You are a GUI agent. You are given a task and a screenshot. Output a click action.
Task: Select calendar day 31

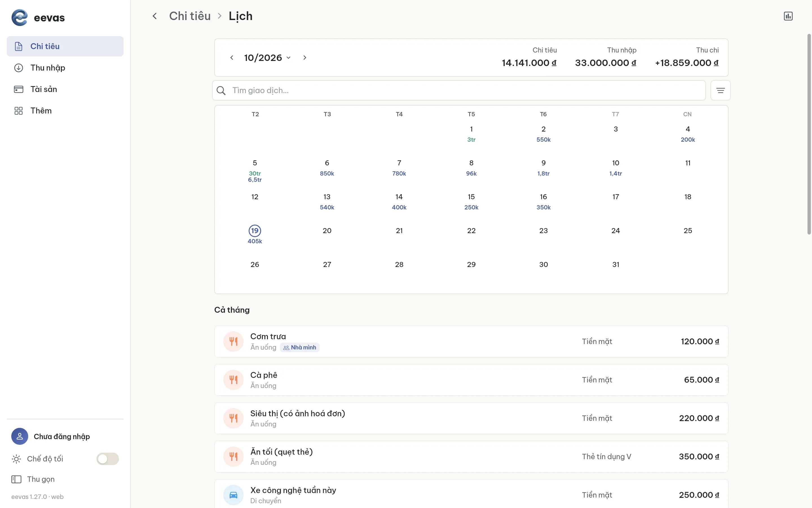[616, 265]
